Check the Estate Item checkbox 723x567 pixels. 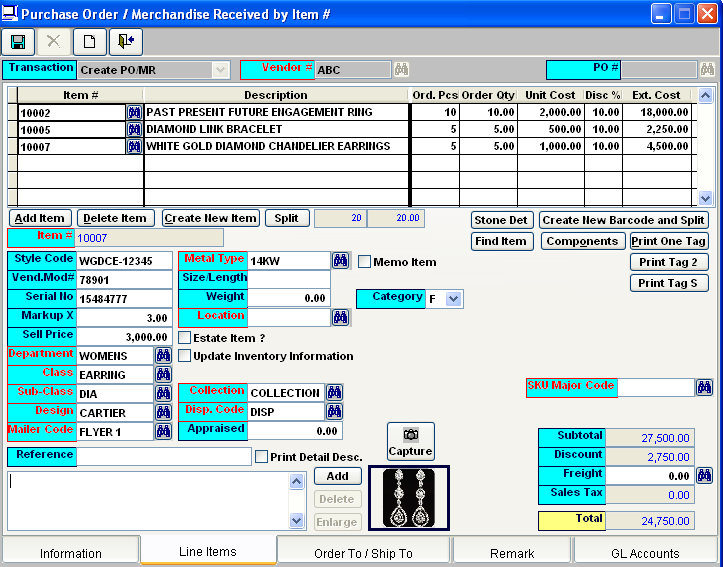(184, 338)
